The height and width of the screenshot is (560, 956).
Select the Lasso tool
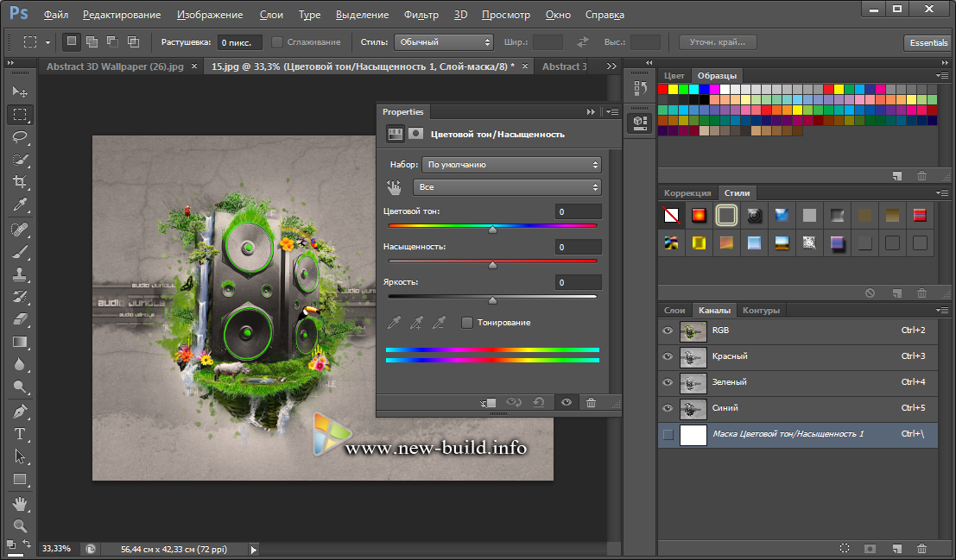(x=20, y=137)
